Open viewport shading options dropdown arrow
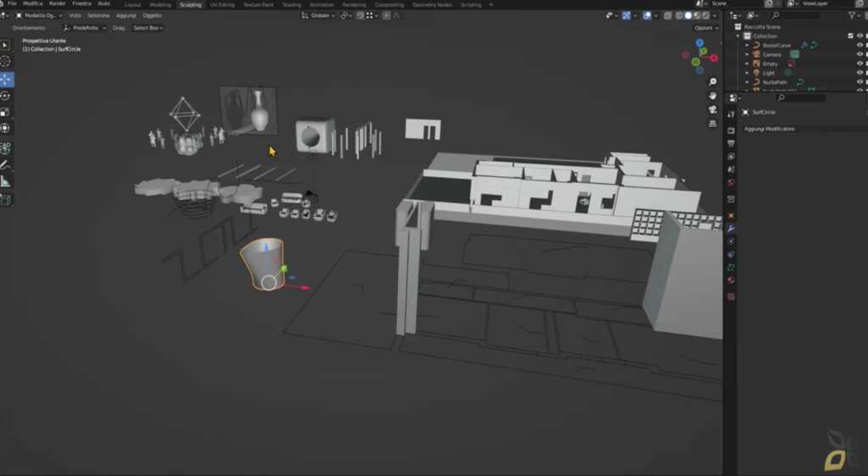 coord(715,15)
